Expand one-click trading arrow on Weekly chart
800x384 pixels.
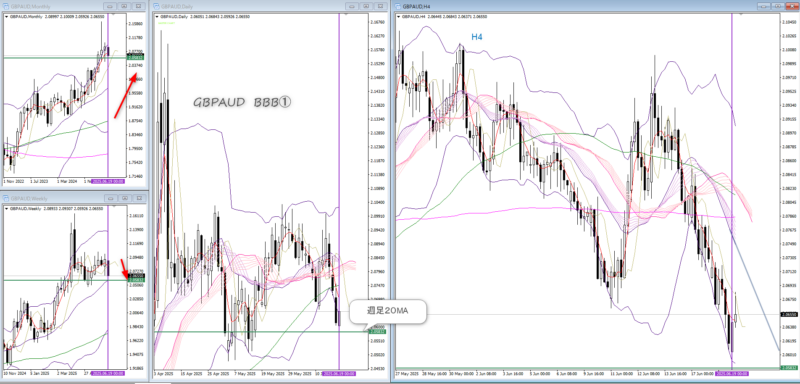[6, 209]
